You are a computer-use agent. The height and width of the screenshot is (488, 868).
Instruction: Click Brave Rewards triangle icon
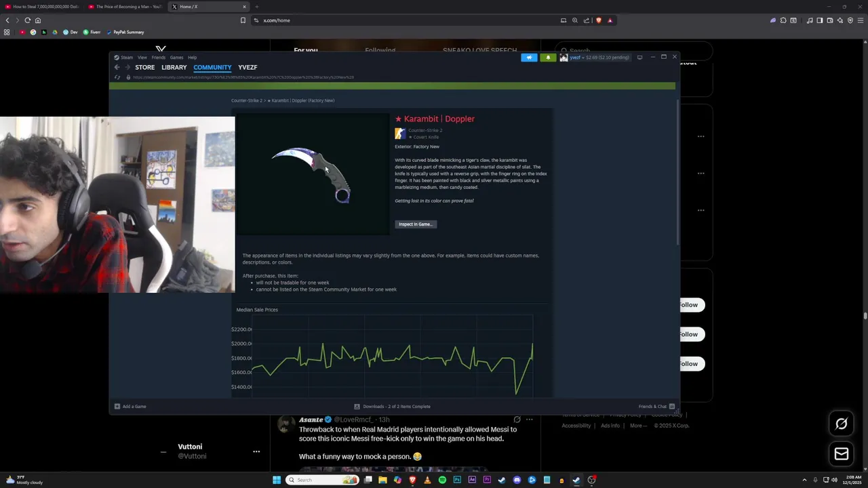tap(610, 20)
